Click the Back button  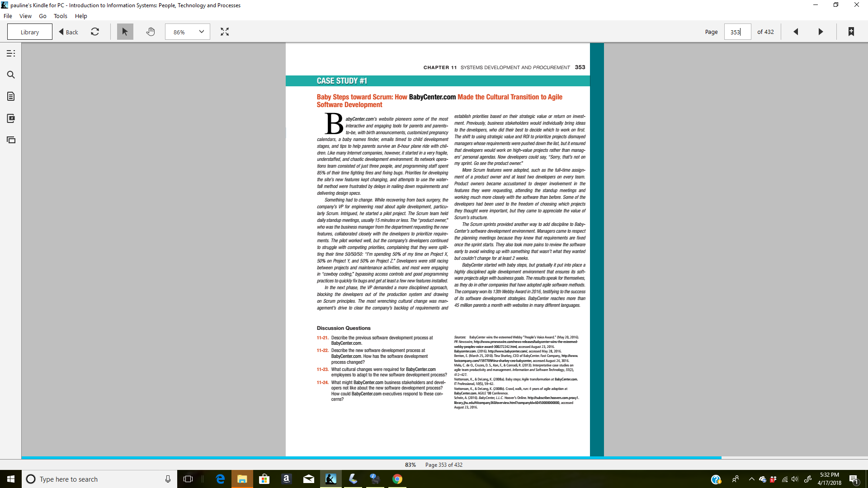click(x=69, y=32)
